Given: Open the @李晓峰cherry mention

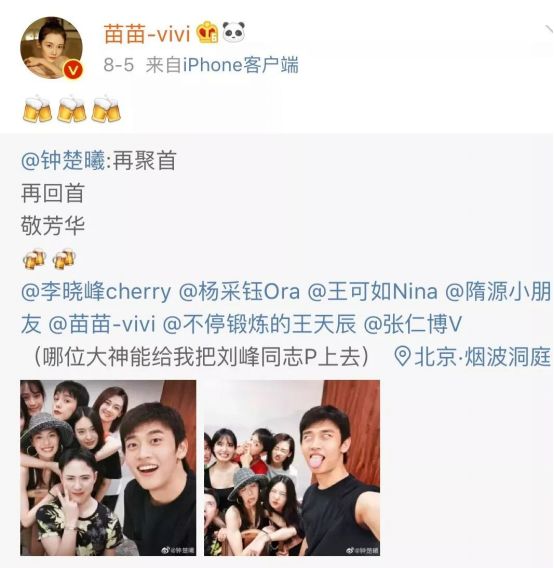Looking at the screenshot, I should tap(96, 291).
